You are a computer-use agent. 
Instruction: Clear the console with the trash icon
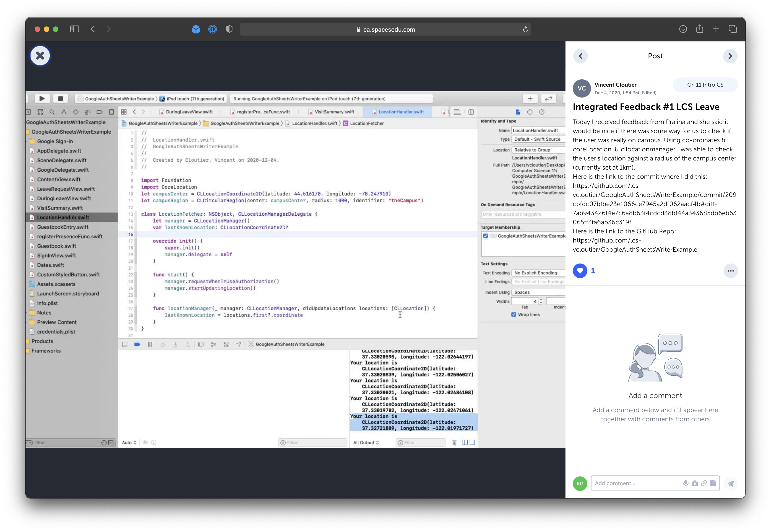pos(454,443)
